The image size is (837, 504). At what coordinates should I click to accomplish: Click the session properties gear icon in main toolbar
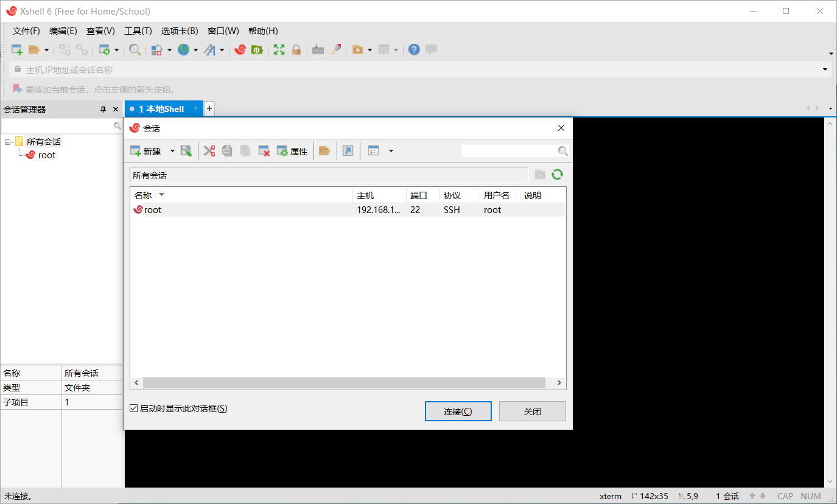point(105,50)
